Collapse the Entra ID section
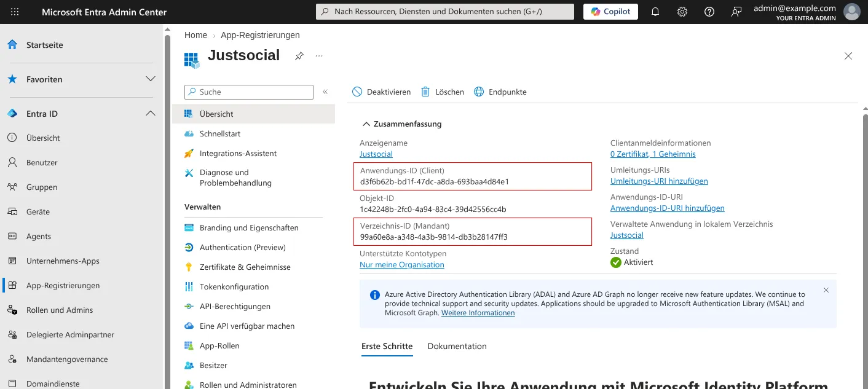Image resolution: width=868 pixels, height=389 pixels. click(x=150, y=114)
